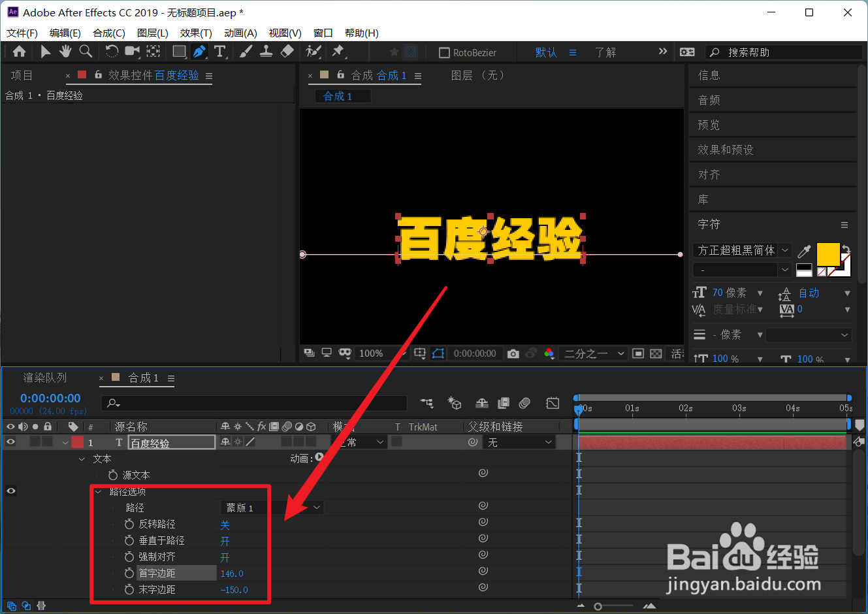Image resolution: width=868 pixels, height=614 pixels.
Task: Select the Type text tool
Action: click(220, 52)
